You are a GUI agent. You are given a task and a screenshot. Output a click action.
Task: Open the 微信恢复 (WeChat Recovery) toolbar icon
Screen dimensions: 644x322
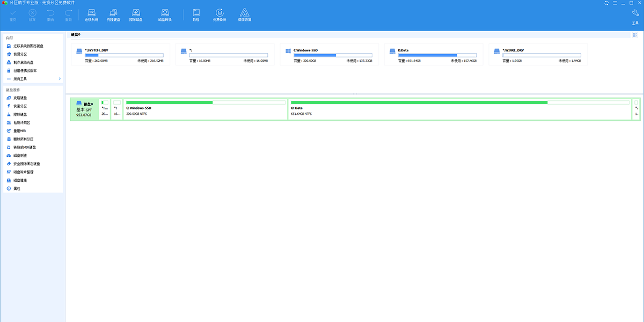(244, 15)
